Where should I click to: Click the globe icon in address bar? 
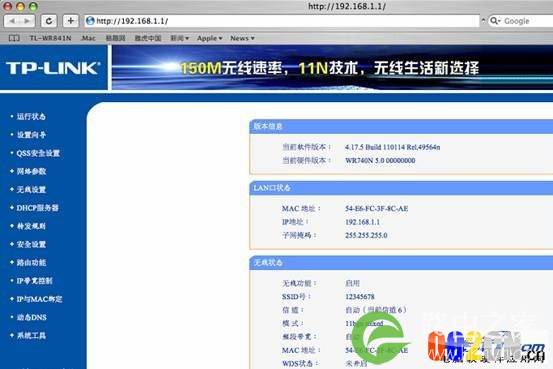coord(90,21)
